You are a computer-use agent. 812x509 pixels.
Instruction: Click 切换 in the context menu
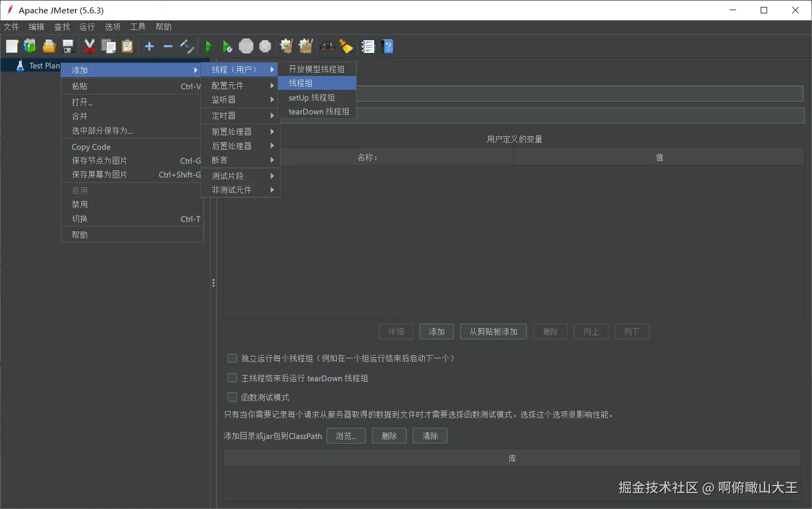(132, 219)
